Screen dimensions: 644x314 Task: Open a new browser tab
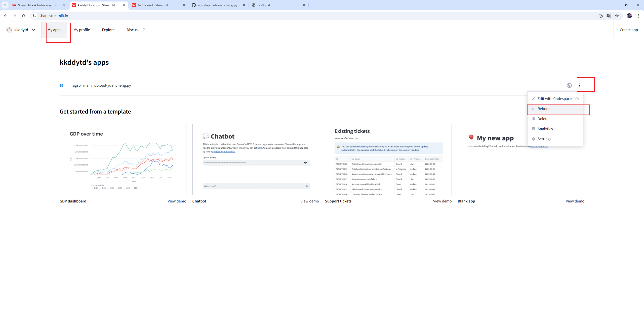point(313,5)
